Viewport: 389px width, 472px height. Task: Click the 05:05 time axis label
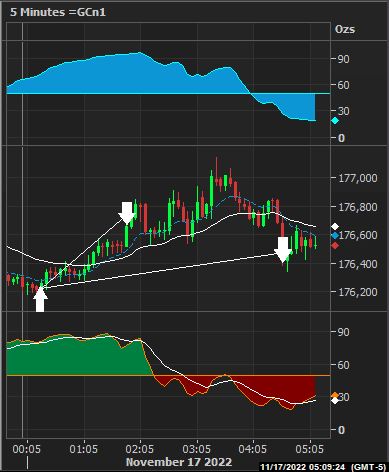(309, 449)
